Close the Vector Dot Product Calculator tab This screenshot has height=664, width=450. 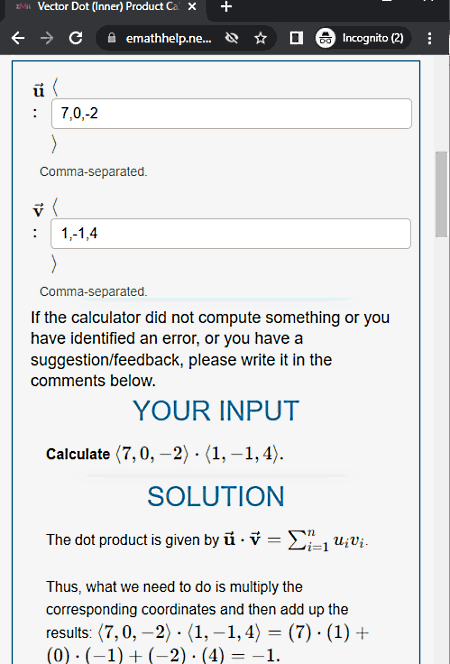click(192, 7)
